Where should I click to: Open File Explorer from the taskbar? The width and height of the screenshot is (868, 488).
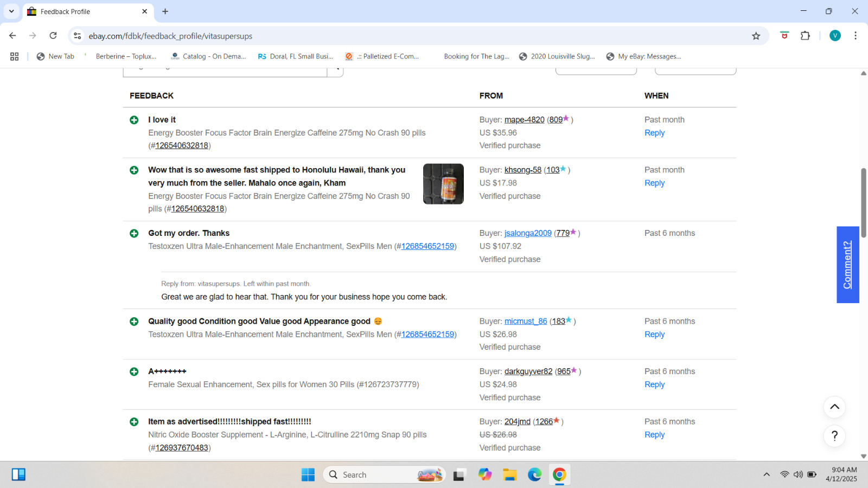point(509,475)
